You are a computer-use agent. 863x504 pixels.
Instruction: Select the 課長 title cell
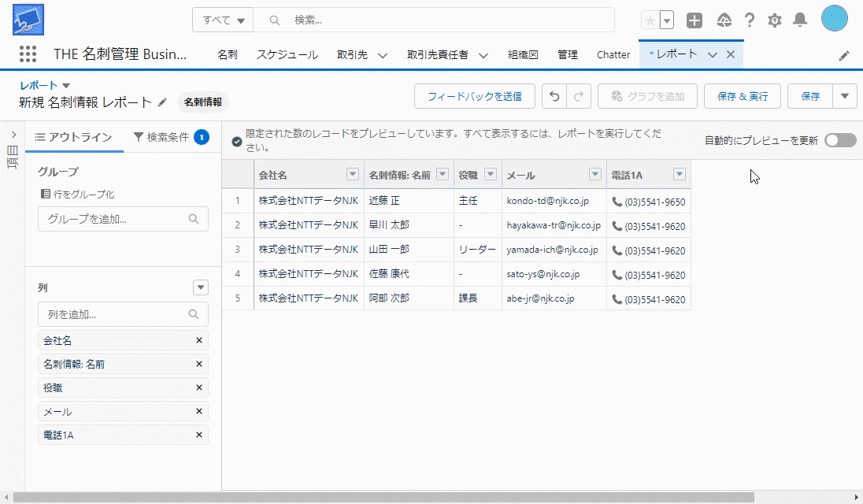tap(478, 298)
